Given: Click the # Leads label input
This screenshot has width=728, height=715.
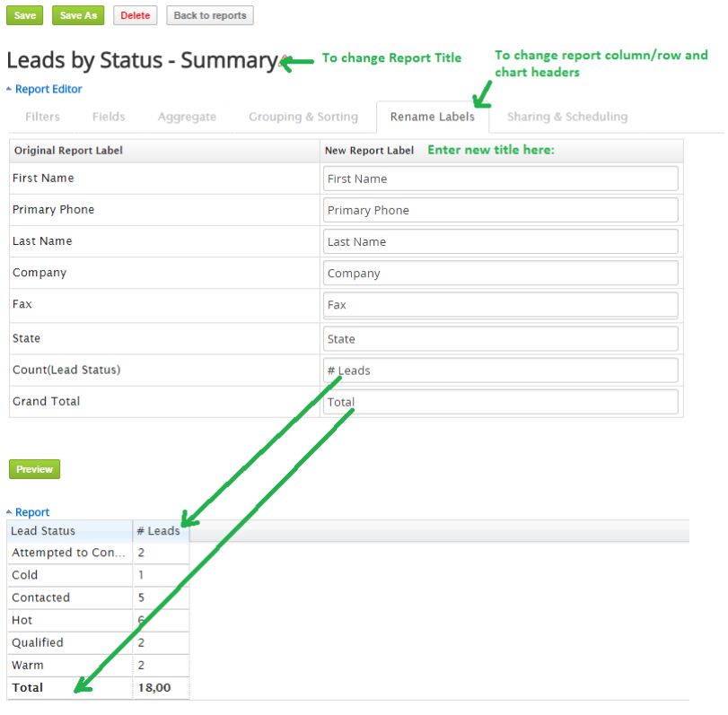Looking at the screenshot, I should (x=501, y=371).
